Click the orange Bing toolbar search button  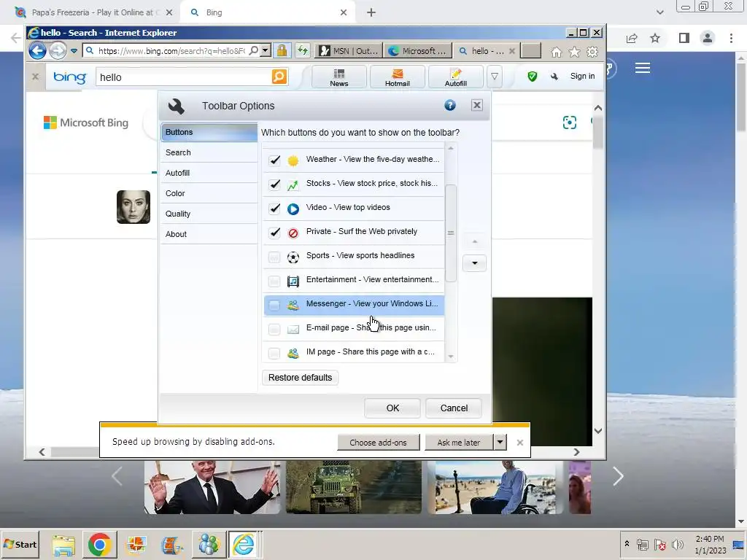pos(279,76)
